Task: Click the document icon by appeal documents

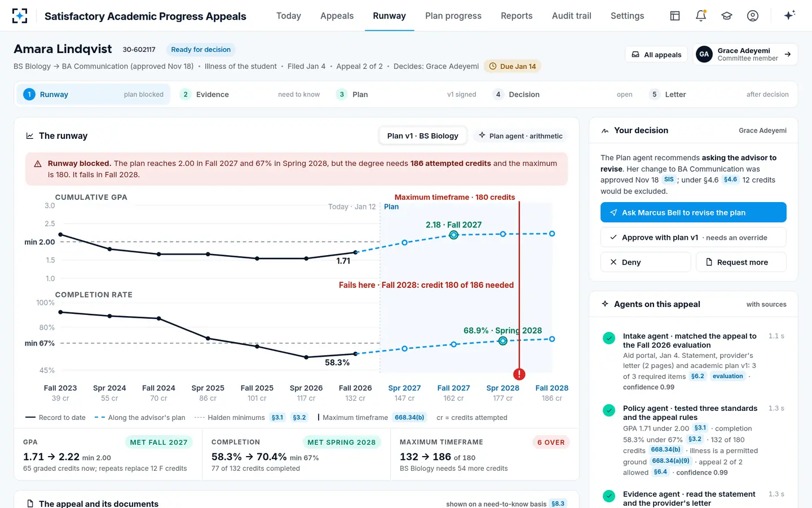Action: pyautogui.click(x=30, y=503)
